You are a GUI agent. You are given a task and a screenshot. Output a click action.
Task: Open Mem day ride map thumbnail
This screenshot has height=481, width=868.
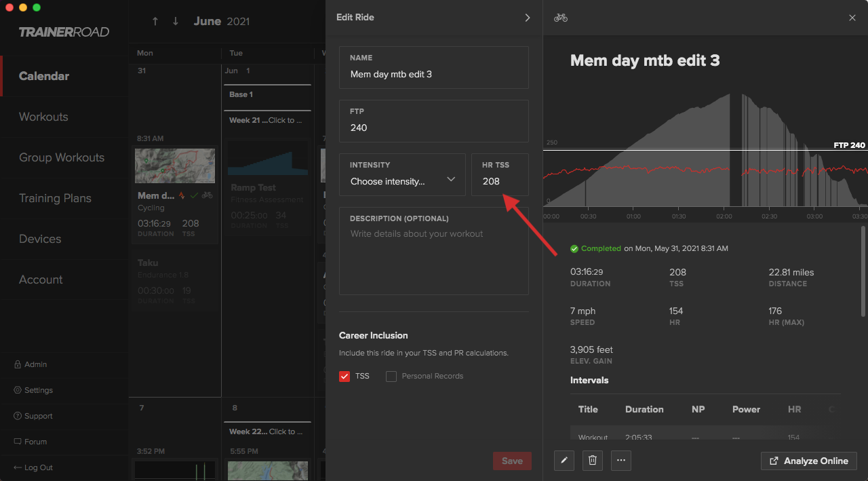point(175,166)
